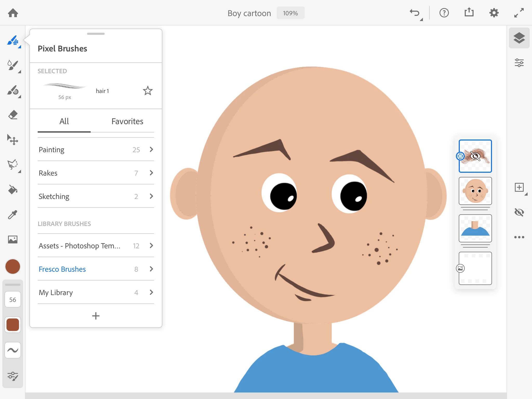Open the brown color swatch circle
This screenshot has width=532, height=399.
click(x=13, y=267)
